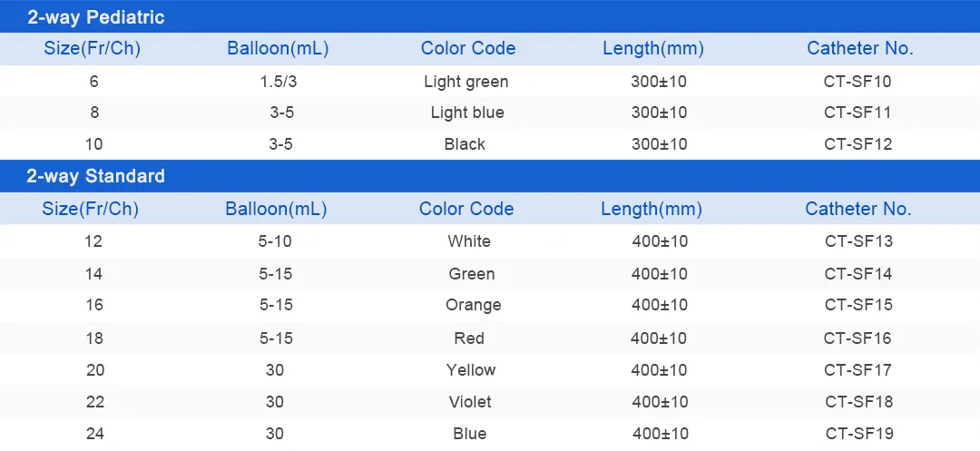Select catheter number CT-SF19
This screenshot has width=980, height=451.
tap(857, 434)
